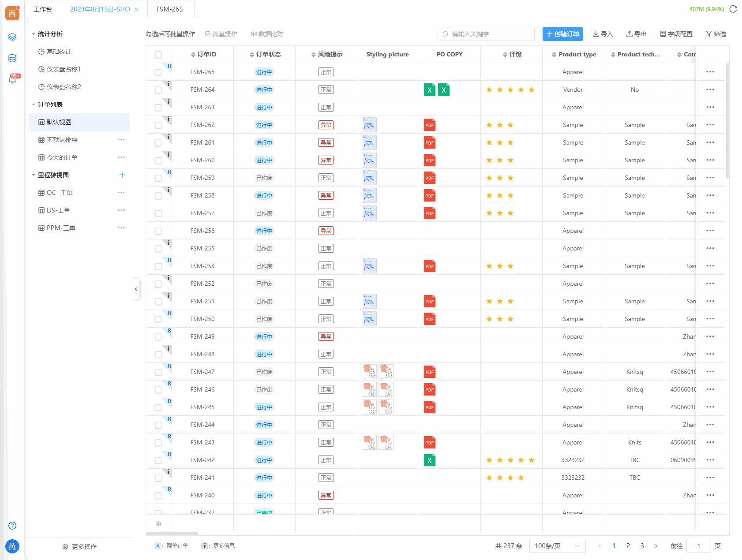This screenshot has width=742, height=560.
Task: Collapse the left sidebar panel arrow
Action: 136,289
